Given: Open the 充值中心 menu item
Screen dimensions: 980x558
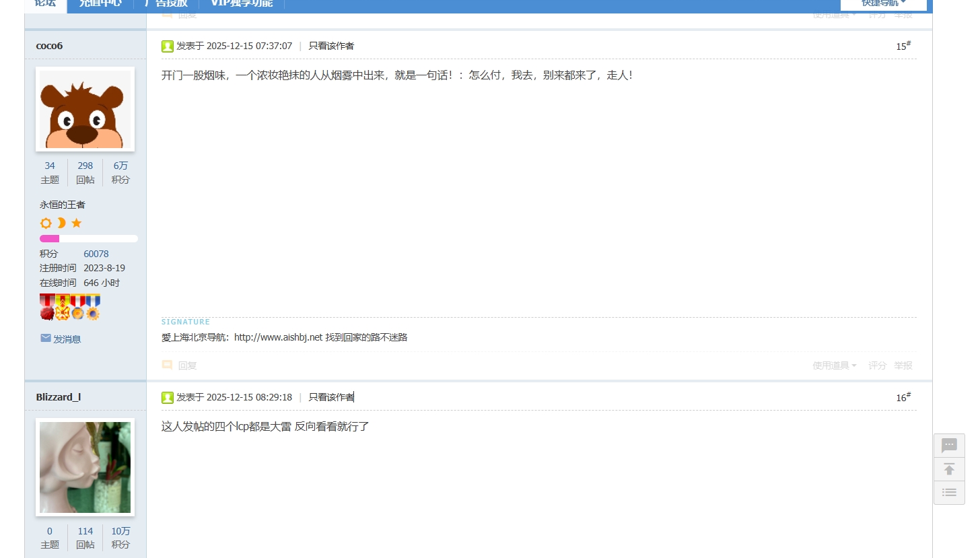Looking at the screenshot, I should point(100,3).
